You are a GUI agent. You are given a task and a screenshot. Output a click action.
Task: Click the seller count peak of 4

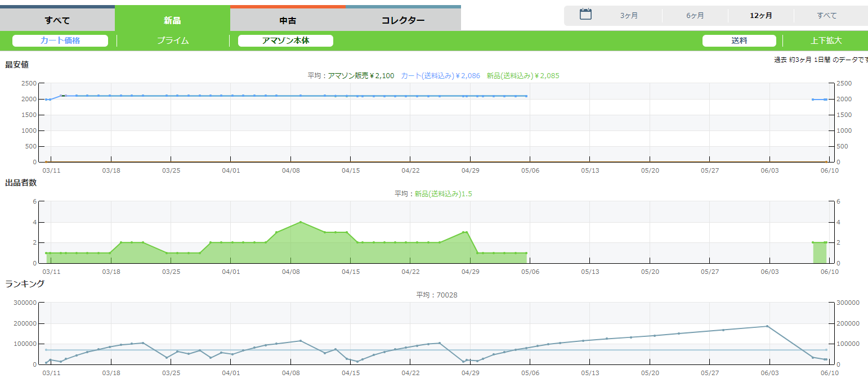pos(301,222)
